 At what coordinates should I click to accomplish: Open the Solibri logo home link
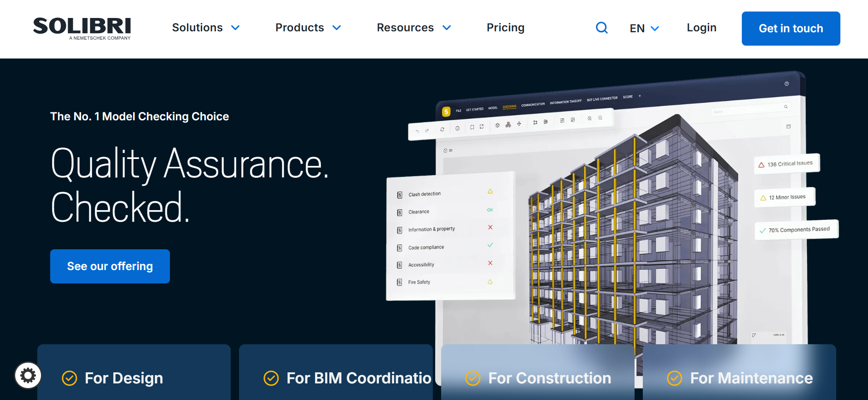coord(82,29)
